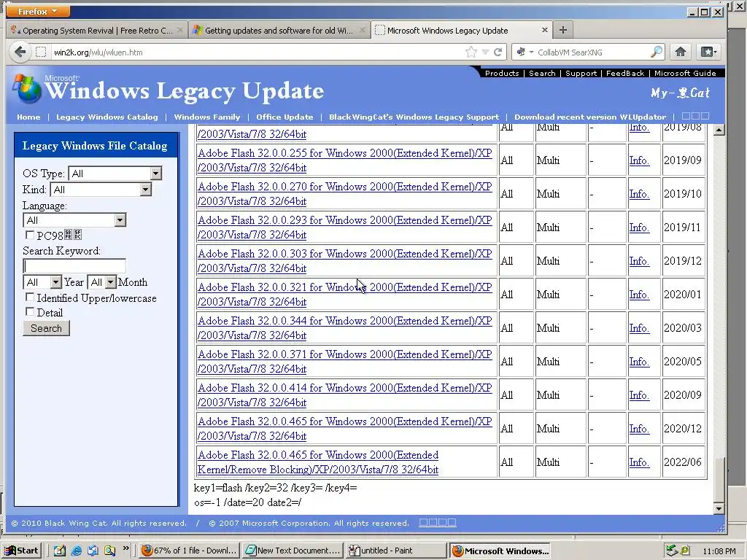Screen dimensions: 747x560
Task: Open the Home nav item
Action: (28, 117)
